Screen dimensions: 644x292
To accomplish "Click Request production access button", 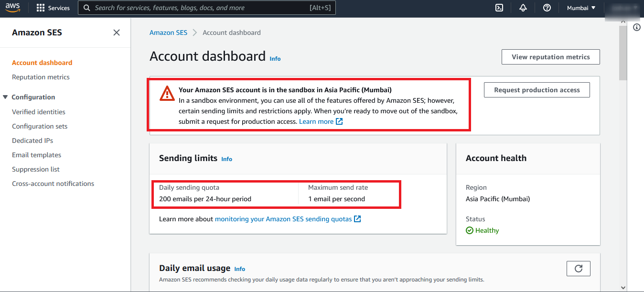I will click(537, 90).
